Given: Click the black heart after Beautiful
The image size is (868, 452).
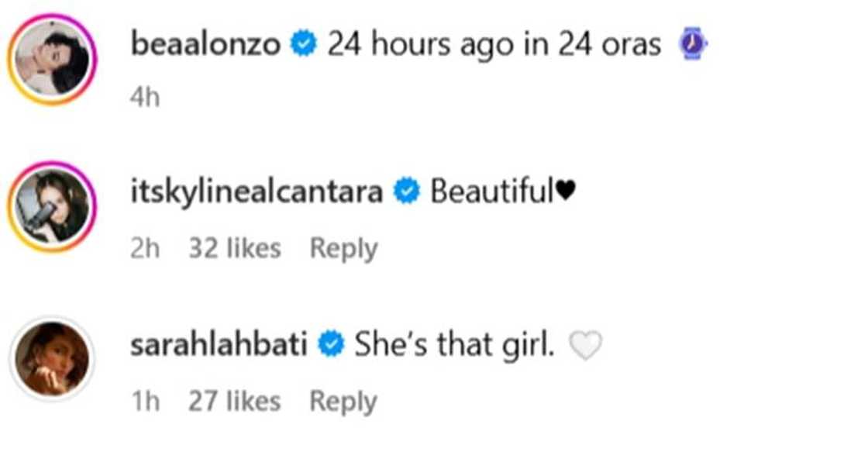Looking at the screenshot, I should coord(567,192).
